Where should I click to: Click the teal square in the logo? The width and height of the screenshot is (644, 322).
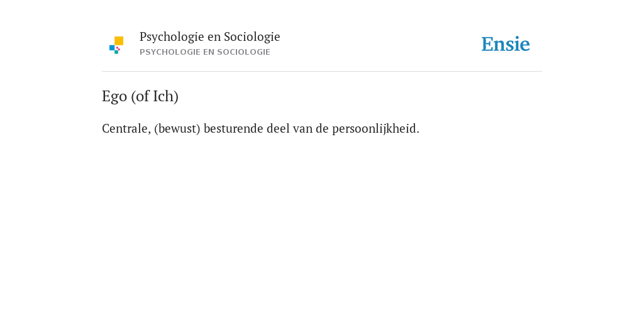116,52
